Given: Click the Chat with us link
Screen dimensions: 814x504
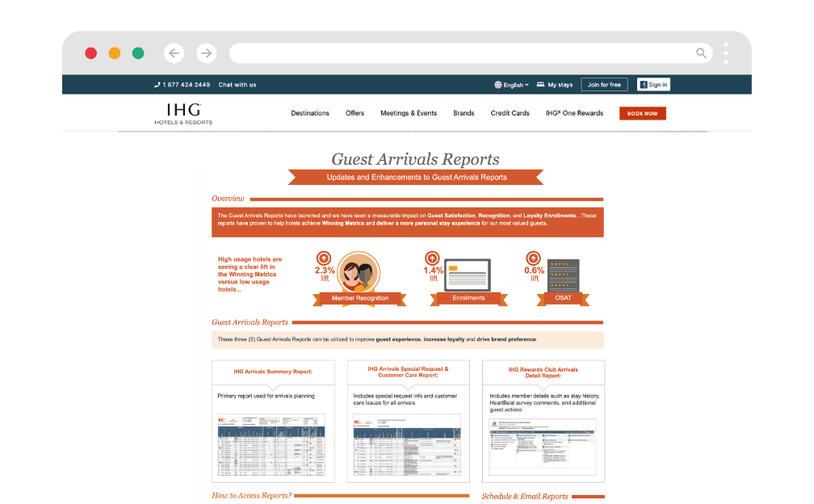Looking at the screenshot, I should [x=237, y=85].
